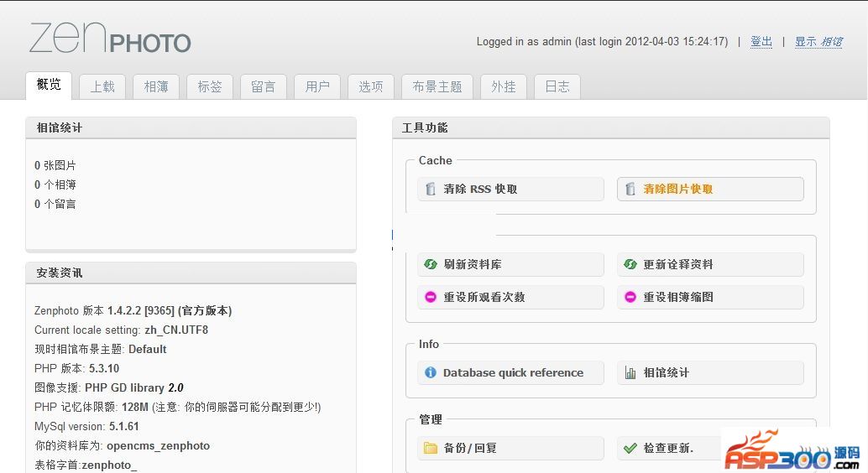Screen dimensions: 868x473
Task: Select the 用户 users tab
Action: tap(317, 86)
